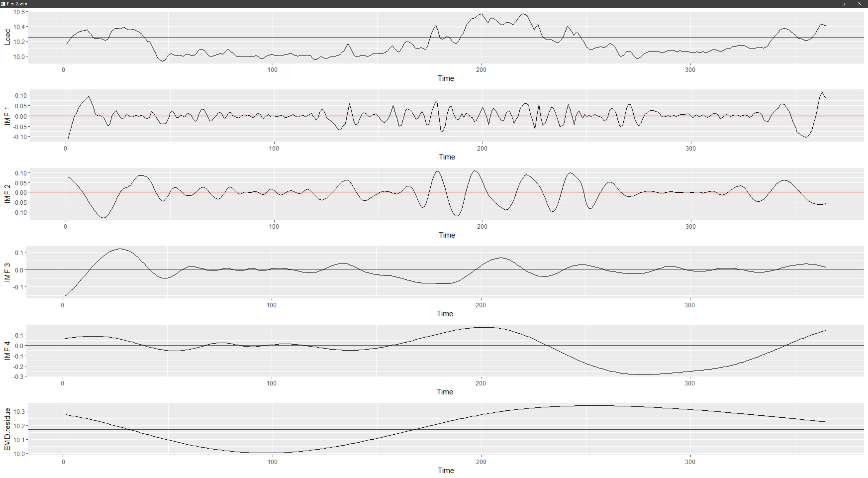Click the "Time" label under the IMF 4 plot
Image resolution: width=868 pixels, height=478 pixels.
tap(445, 392)
